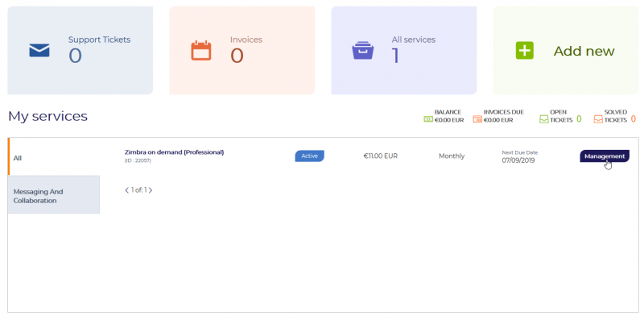Click the All services count 1
Screen dimensions: 644x320
(x=395, y=56)
